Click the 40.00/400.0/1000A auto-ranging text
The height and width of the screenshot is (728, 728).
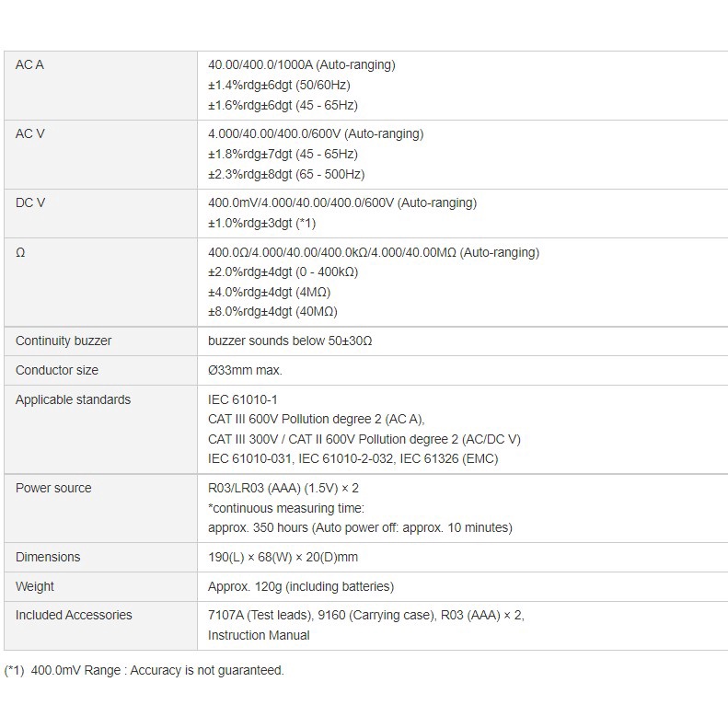tap(302, 64)
